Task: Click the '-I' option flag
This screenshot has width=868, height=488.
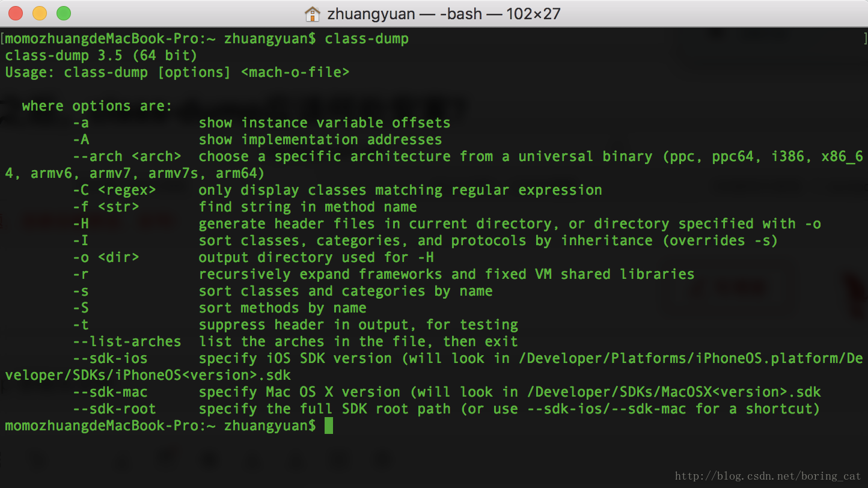Action: pyautogui.click(x=81, y=241)
